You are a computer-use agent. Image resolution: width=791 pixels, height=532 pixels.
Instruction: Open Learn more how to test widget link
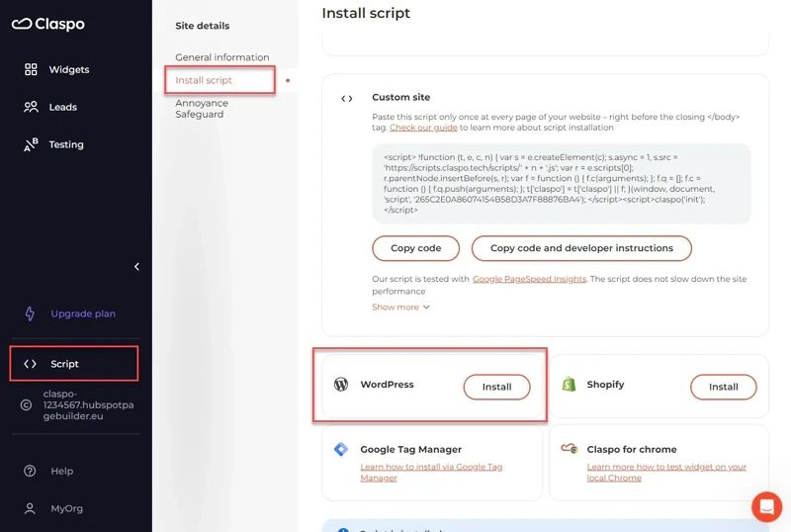coord(666,472)
